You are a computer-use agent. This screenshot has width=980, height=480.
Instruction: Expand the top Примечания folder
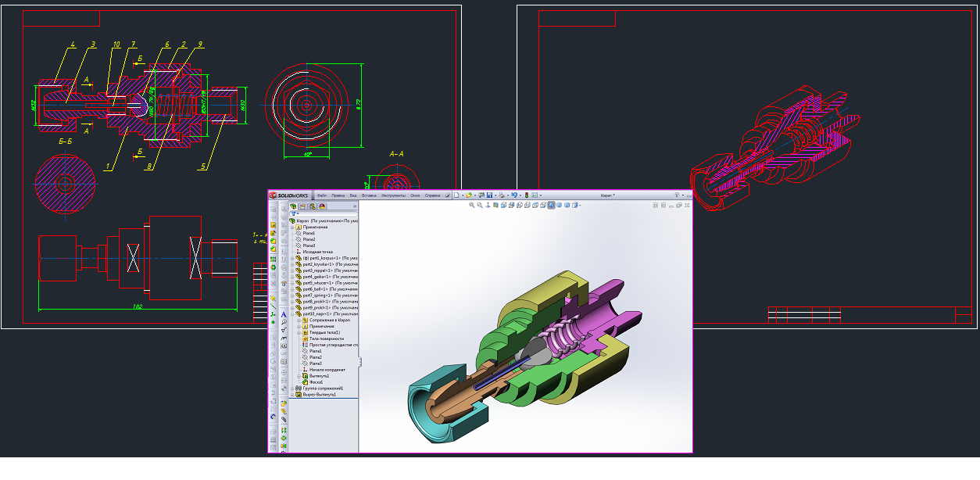click(292, 227)
